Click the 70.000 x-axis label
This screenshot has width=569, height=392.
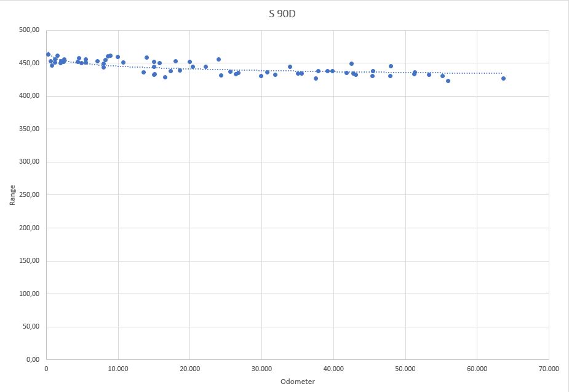point(549,369)
